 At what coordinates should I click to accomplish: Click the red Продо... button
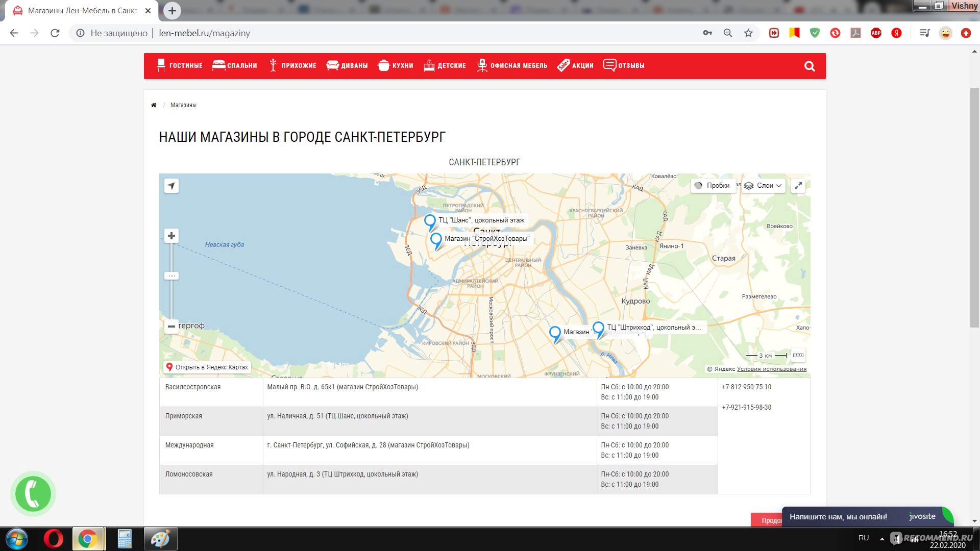pyautogui.click(x=767, y=520)
